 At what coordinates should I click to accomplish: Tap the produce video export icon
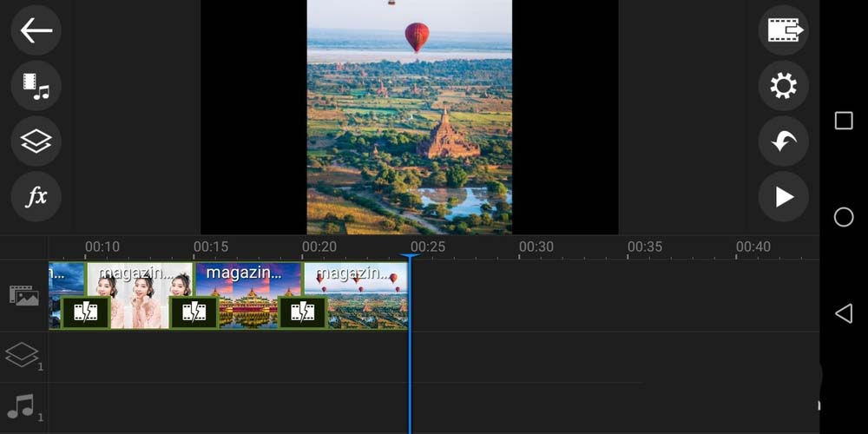tap(783, 30)
